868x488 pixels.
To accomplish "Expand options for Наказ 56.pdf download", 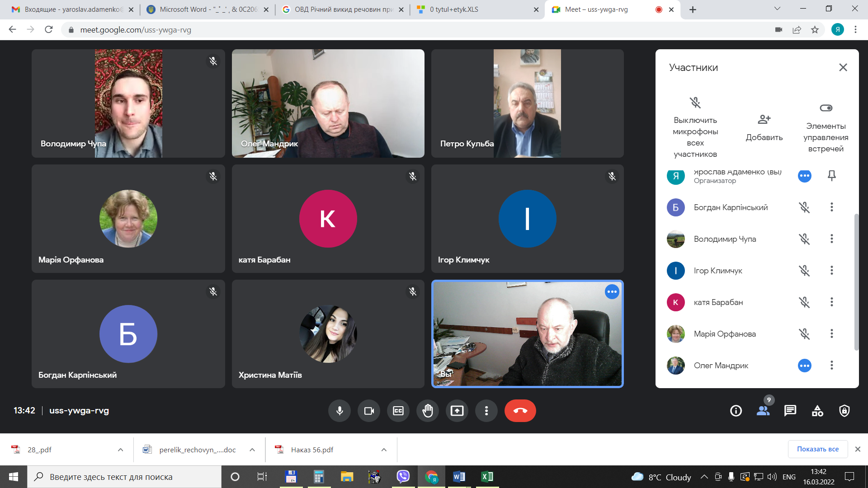I will click(x=383, y=450).
